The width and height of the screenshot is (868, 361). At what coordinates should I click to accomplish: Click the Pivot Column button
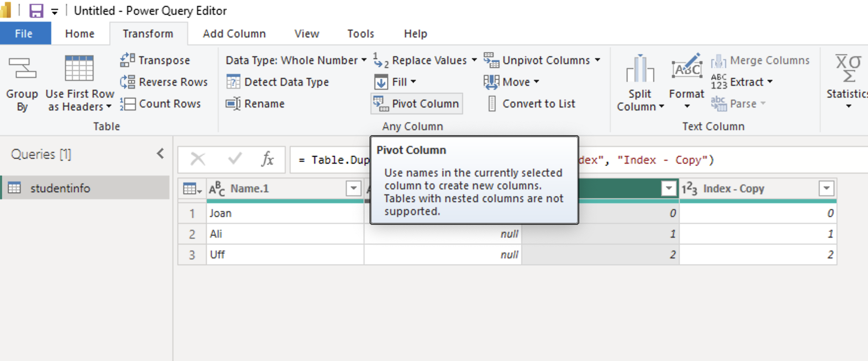416,104
